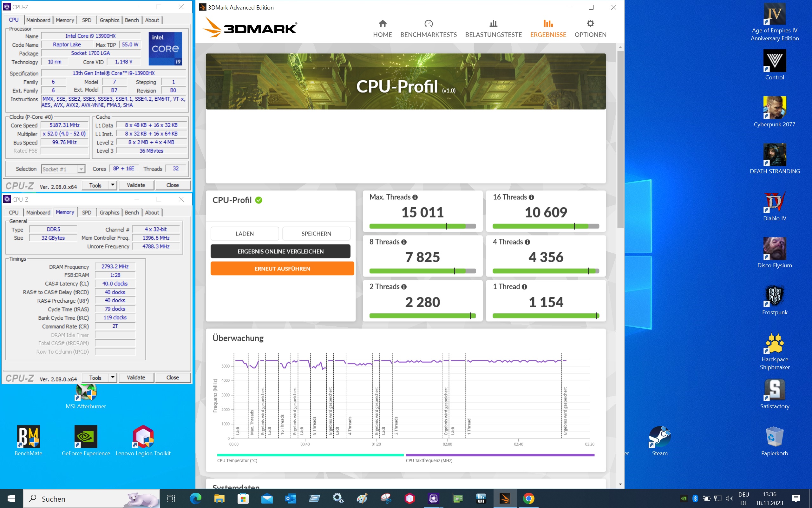
Task: Select the GeForce Experience desktop icon
Action: coord(86,441)
